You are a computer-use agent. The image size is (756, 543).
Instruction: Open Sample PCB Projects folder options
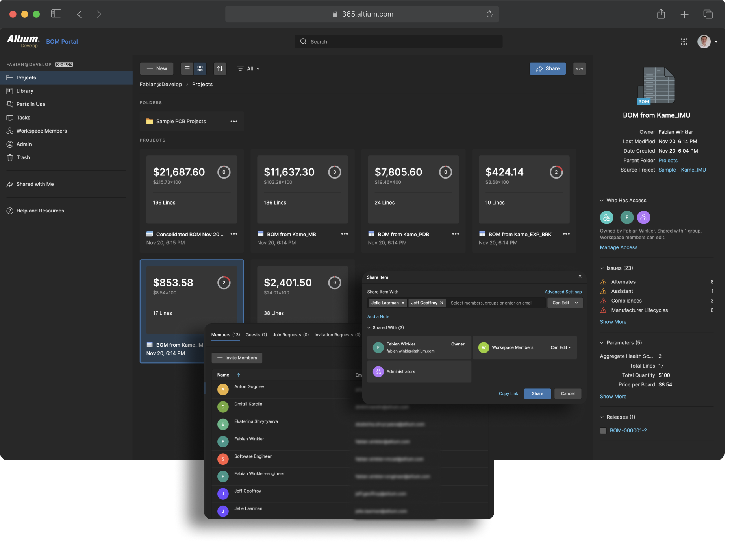(x=234, y=121)
